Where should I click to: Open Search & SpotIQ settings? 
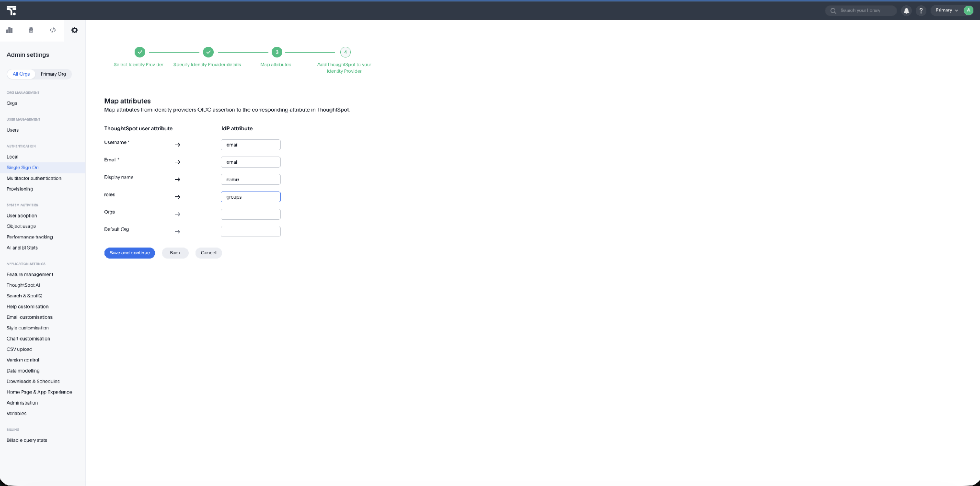tap(24, 296)
